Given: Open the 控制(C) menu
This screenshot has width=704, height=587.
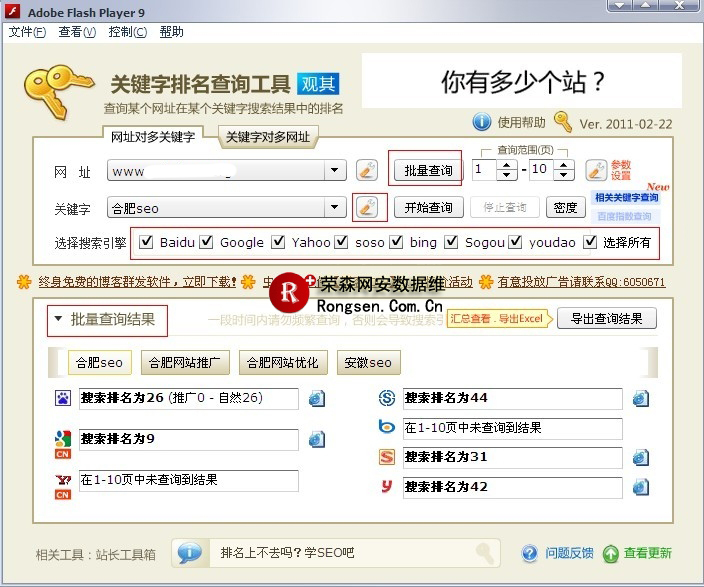Looking at the screenshot, I should pos(127,32).
